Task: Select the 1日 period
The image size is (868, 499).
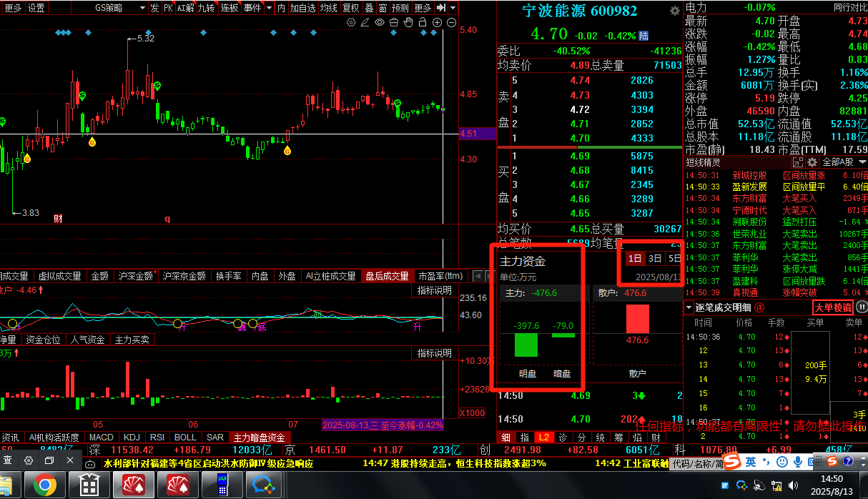Action: click(634, 259)
